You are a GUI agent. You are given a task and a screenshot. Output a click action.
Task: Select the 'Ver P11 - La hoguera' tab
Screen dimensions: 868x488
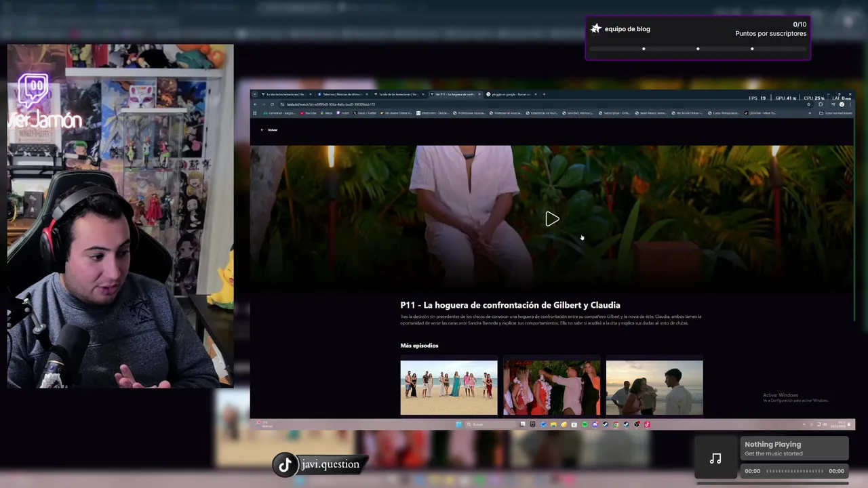(455, 94)
